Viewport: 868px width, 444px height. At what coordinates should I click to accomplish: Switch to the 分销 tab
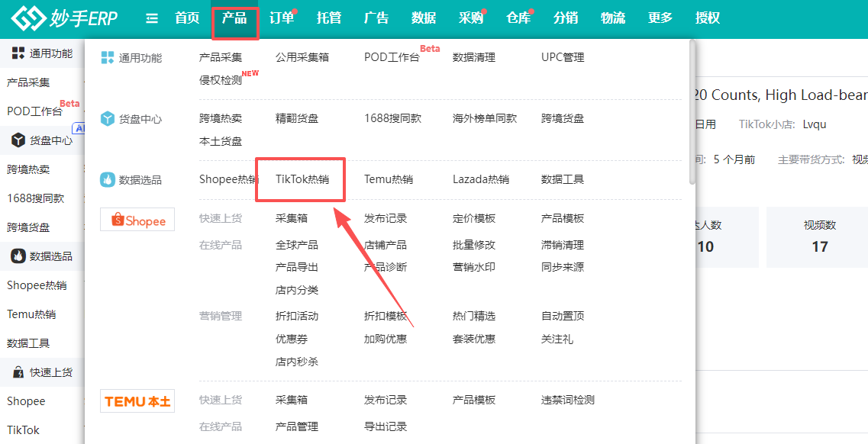(566, 18)
